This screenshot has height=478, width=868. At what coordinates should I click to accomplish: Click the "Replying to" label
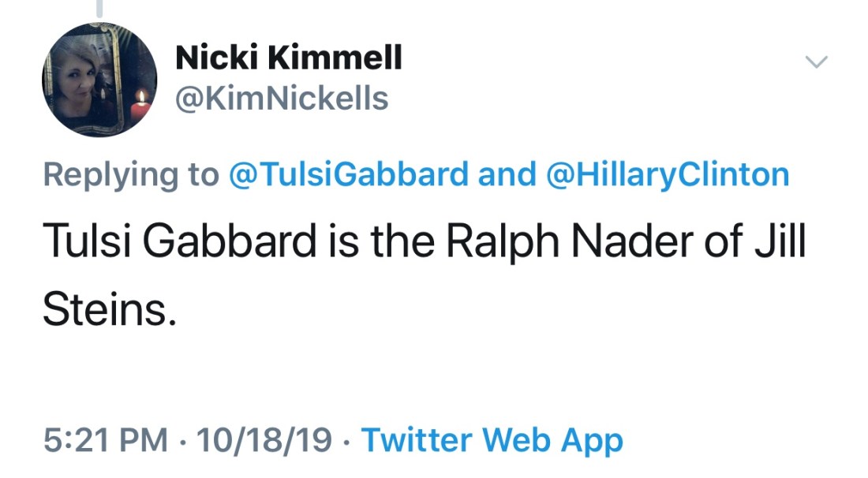132,174
